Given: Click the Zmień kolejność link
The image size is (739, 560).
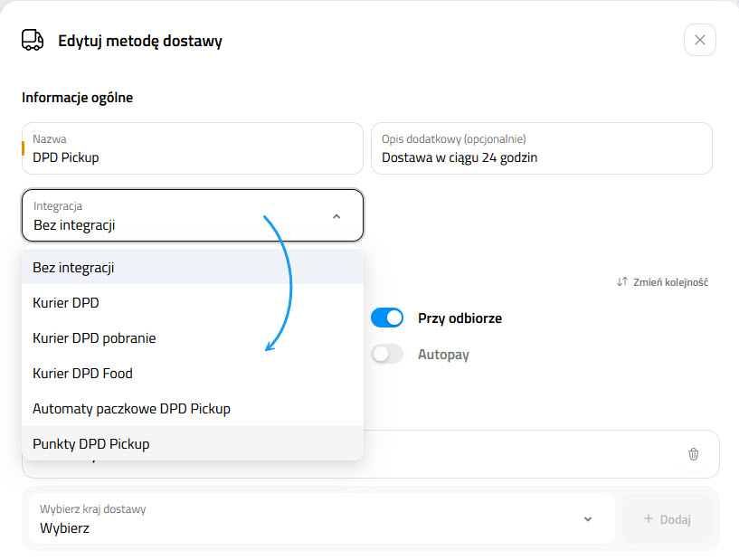Looking at the screenshot, I should click(x=669, y=282).
